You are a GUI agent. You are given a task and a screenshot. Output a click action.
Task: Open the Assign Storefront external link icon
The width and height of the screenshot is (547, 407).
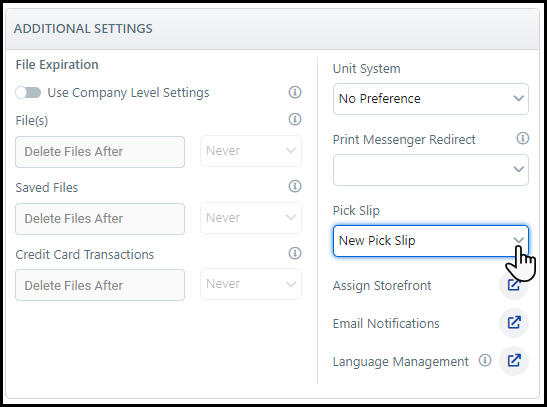(514, 285)
